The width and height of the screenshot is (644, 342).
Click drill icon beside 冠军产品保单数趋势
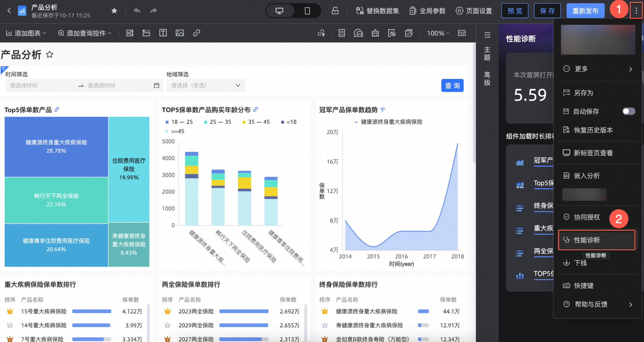point(383,109)
